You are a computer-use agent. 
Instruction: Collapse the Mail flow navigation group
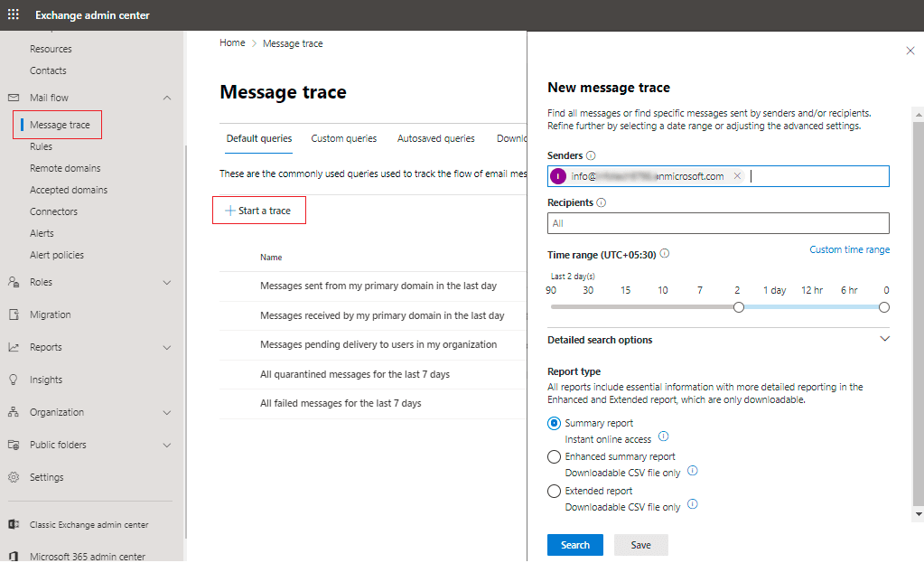(166, 98)
